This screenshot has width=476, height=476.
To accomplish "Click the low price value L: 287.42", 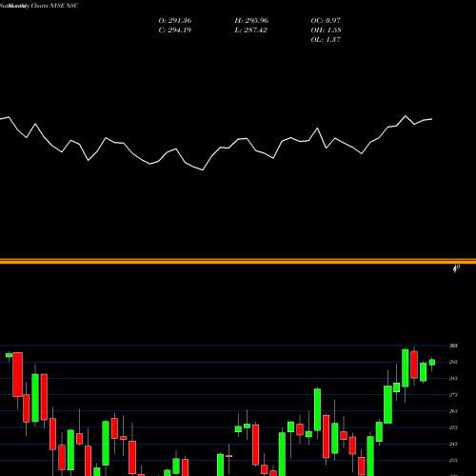I will tap(250, 30).
